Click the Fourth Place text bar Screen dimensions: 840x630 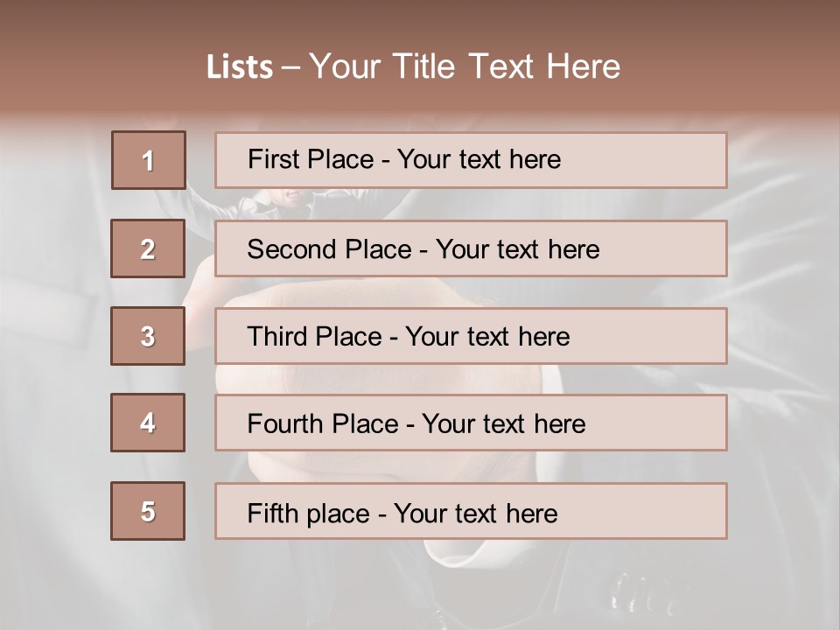(471, 423)
